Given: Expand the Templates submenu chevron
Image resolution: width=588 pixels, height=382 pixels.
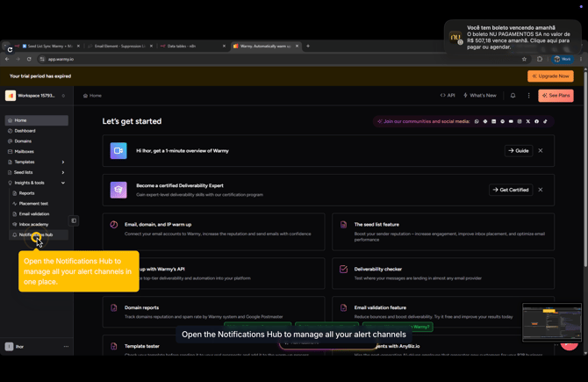Looking at the screenshot, I should coord(63,162).
